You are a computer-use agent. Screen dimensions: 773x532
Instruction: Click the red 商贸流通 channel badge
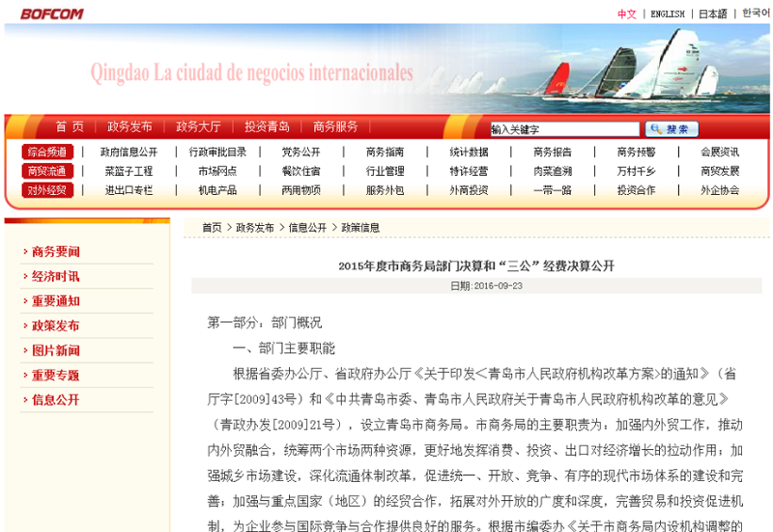47,171
